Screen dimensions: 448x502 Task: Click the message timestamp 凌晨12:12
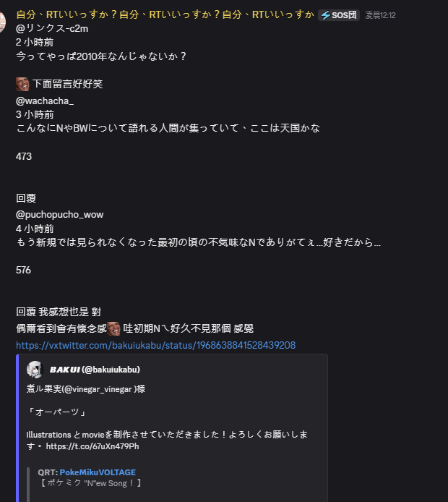380,15
